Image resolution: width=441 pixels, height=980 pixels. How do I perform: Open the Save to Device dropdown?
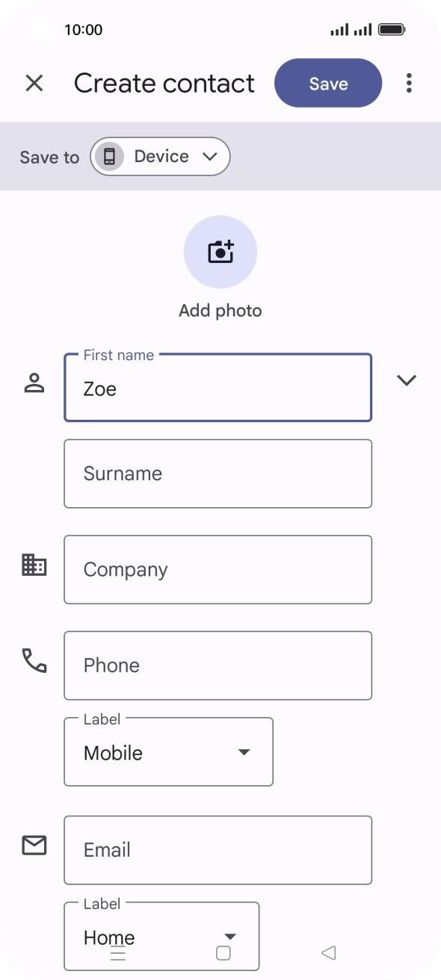[160, 156]
